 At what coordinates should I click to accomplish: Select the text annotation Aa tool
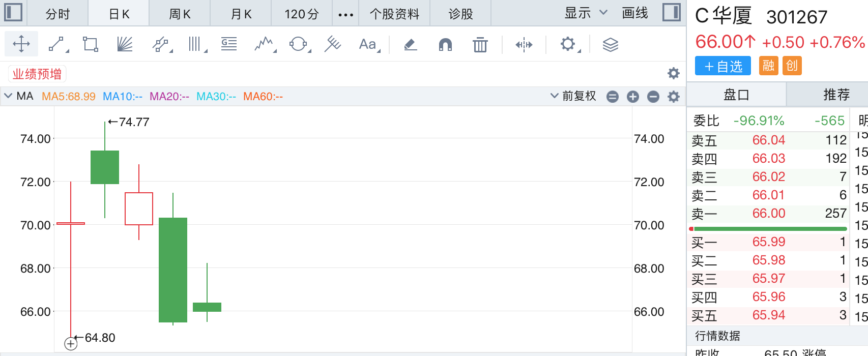click(x=368, y=44)
